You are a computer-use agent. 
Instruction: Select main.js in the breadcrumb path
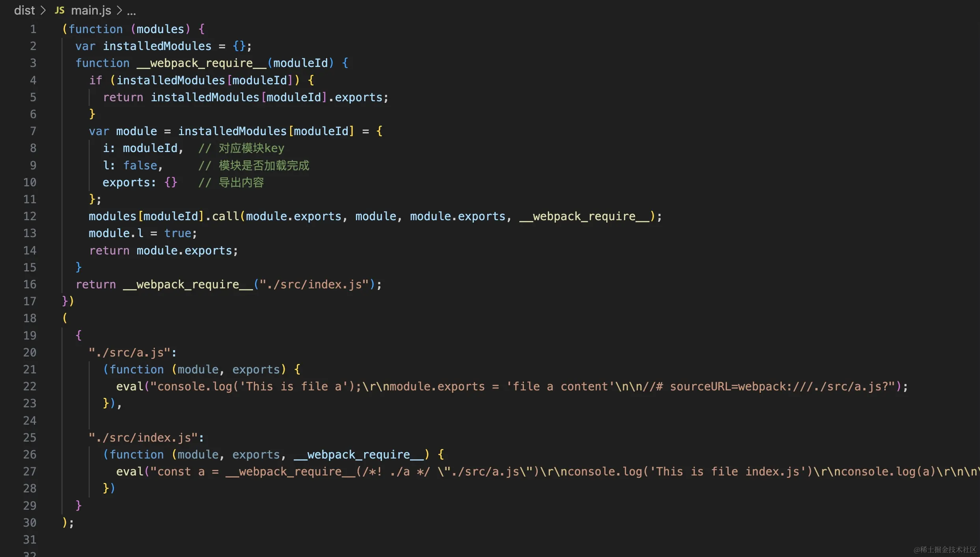[91, 10]
